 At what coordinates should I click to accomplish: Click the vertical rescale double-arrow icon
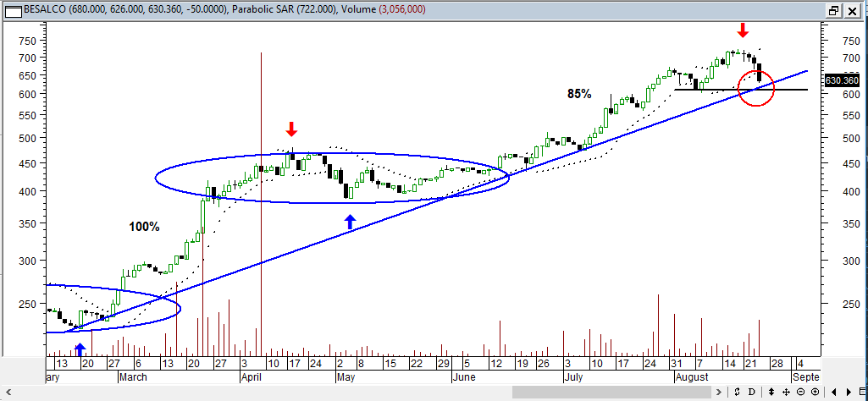click(x=771, y=392)
